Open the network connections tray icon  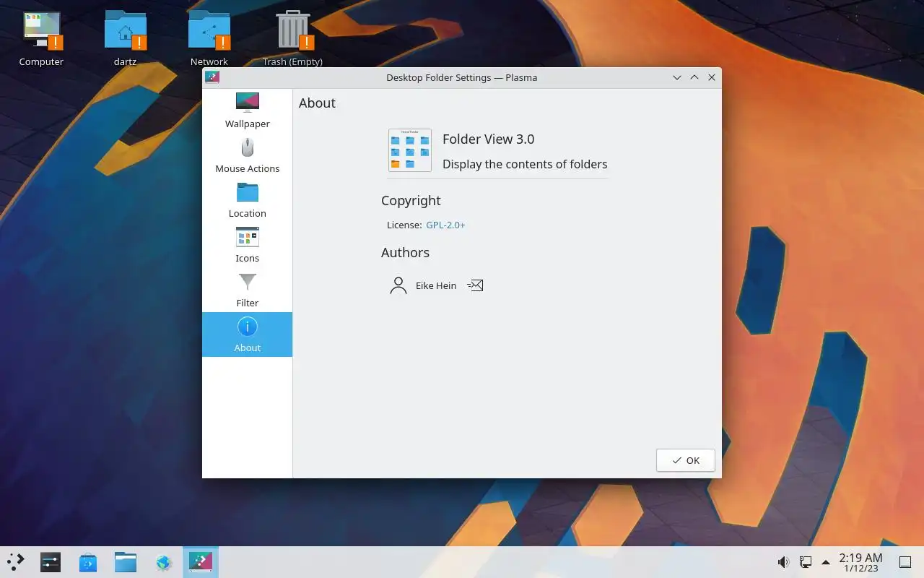click(x=805, y=562)
